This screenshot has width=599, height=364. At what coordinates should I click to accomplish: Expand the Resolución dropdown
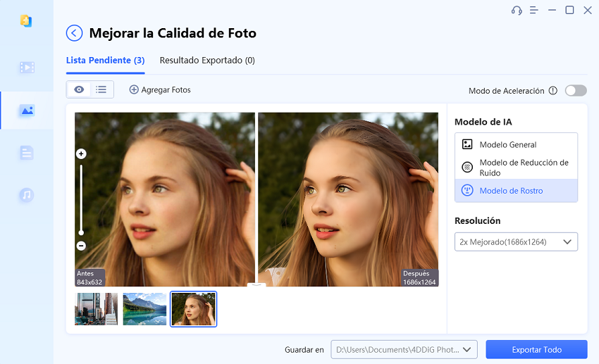[516, 242]
